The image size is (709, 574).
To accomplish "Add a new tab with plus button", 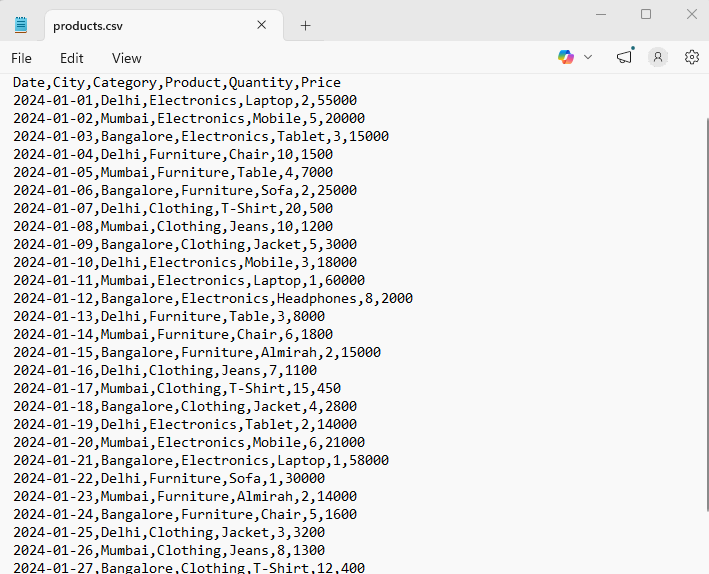I will pos(305,25).
